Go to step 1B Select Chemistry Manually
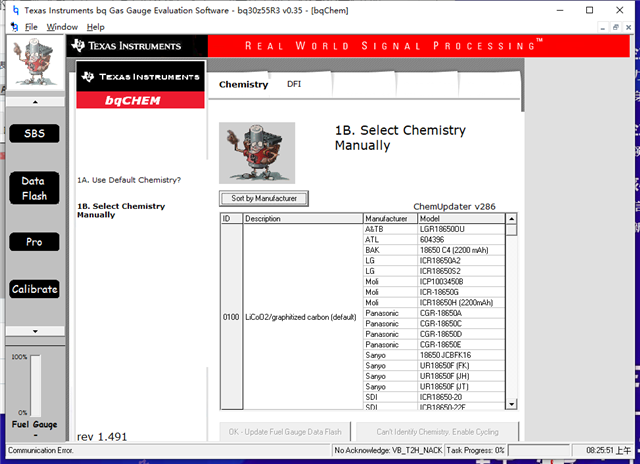The width and height of the screenshot is (640, 464). click(x=121, y=211)
